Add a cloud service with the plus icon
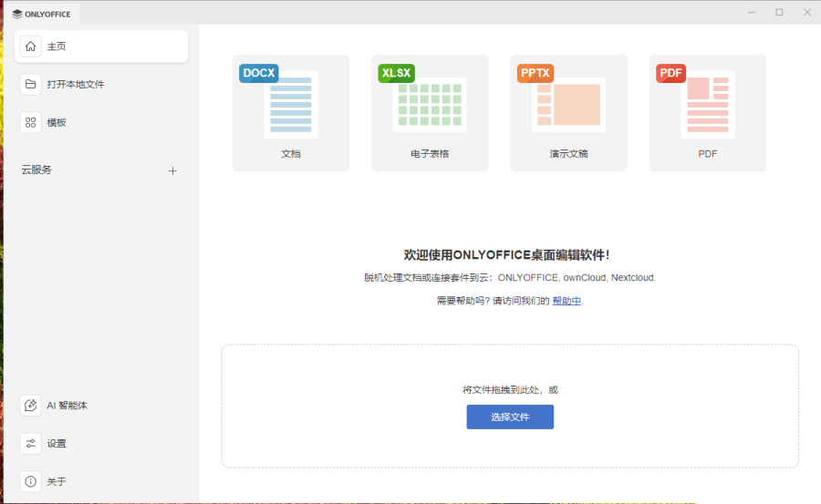Viewport: 821px width, 504px height. 172,170
